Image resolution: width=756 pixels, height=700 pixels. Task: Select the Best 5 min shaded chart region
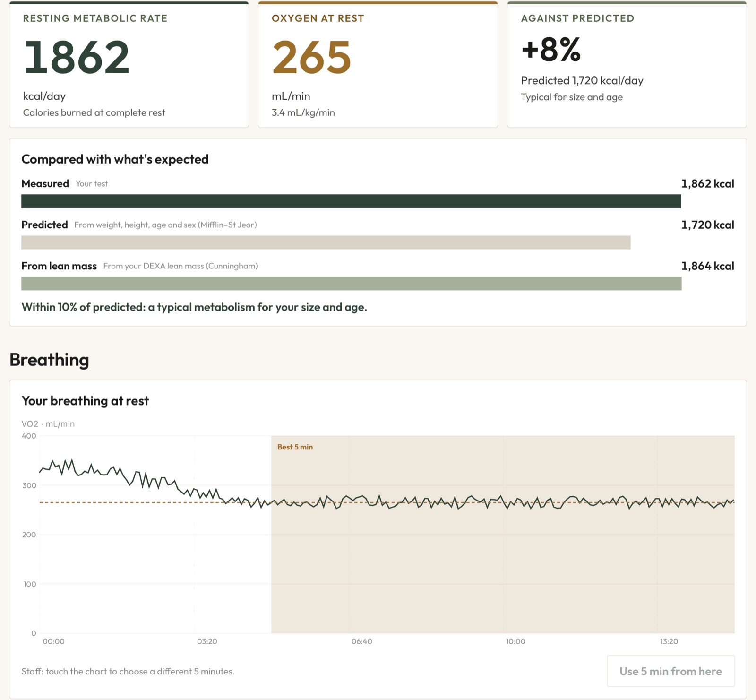(503, 534)
